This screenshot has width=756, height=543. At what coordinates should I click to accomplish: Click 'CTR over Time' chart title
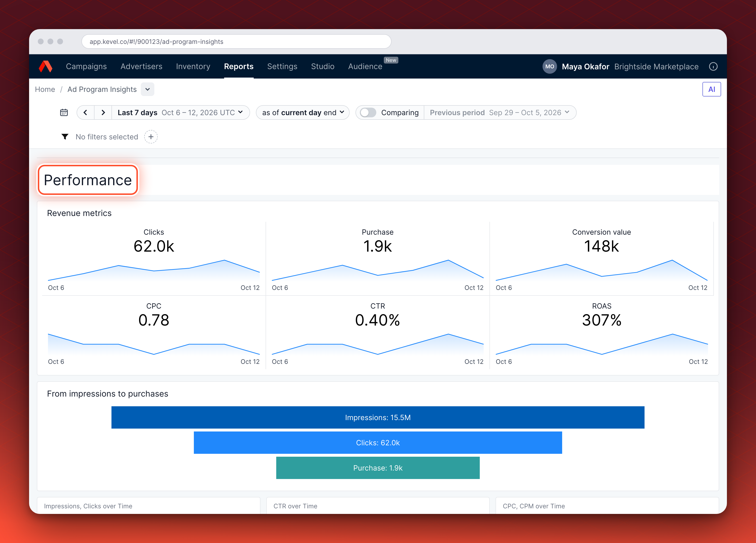click(295, 506)
